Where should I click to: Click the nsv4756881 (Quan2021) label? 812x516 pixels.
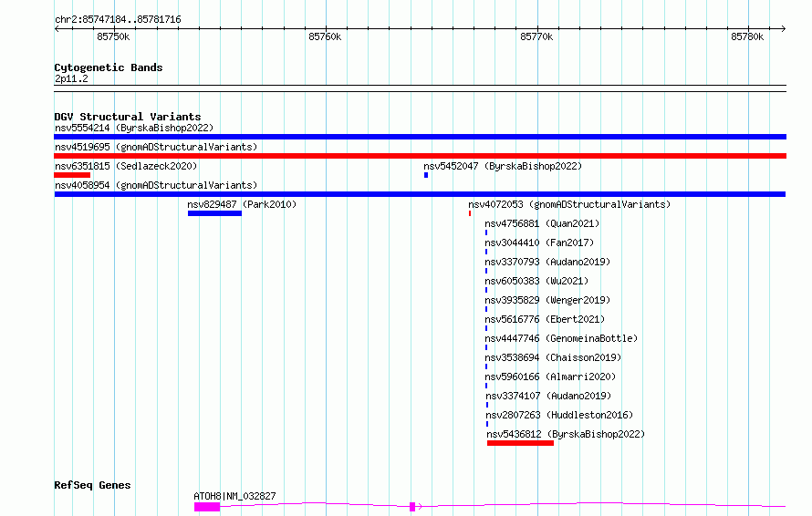pos(542,223)
